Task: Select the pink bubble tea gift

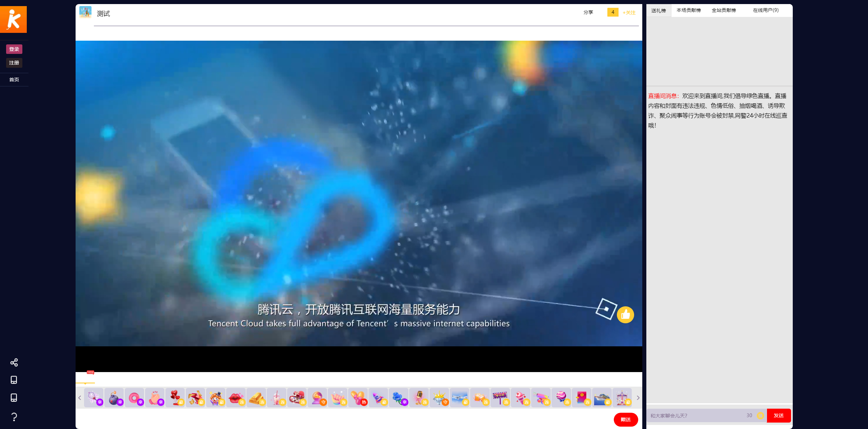Action: coord(277,397)
